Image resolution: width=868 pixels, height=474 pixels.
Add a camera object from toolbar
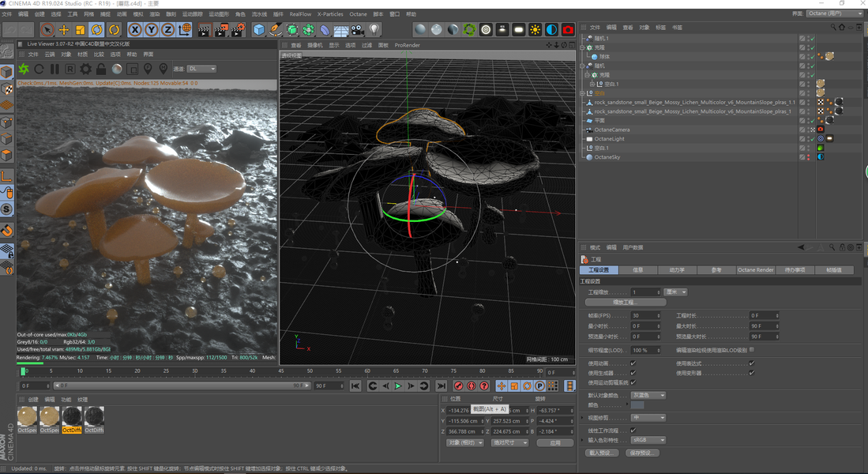pyautogui.click(x=358, y=29)
